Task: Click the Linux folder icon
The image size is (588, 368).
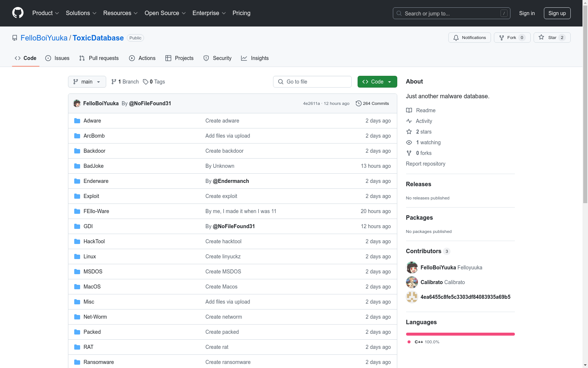Action: coord(77,256)
